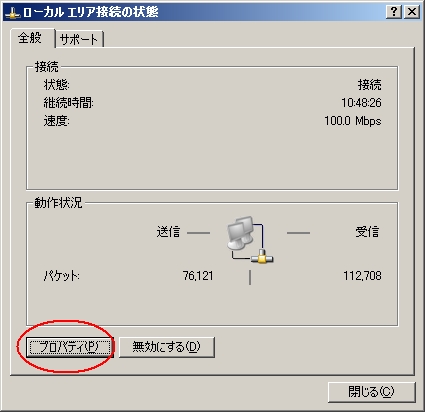Click the 受信 label
The width and height of the screenshot is (425, 412).
[367, 232]
